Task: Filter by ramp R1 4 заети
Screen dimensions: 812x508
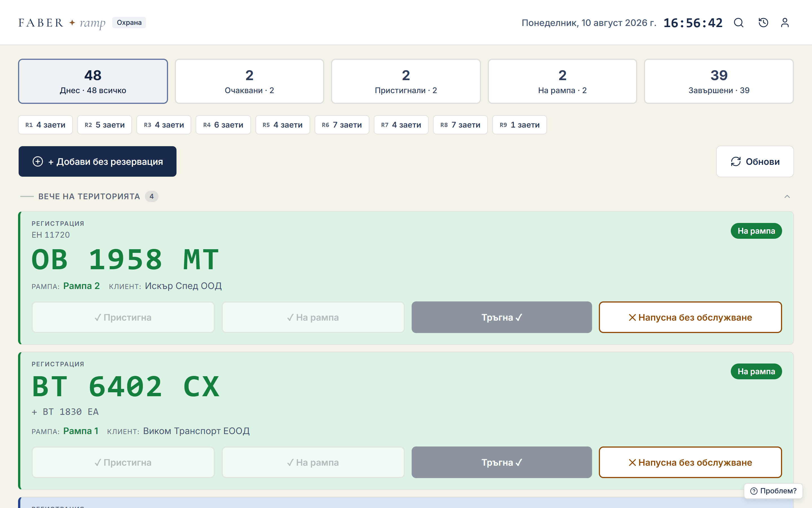Action: click(x=45, y=125)
